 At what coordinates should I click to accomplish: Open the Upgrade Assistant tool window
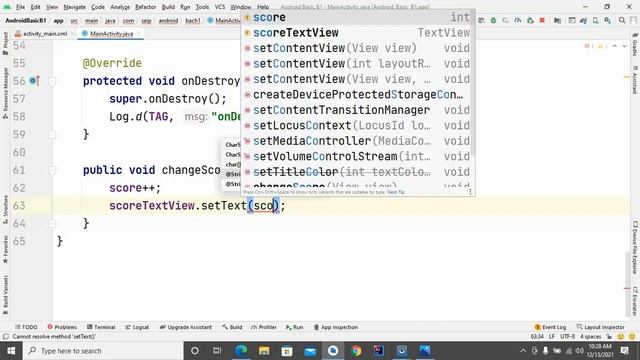pos(186,327)
